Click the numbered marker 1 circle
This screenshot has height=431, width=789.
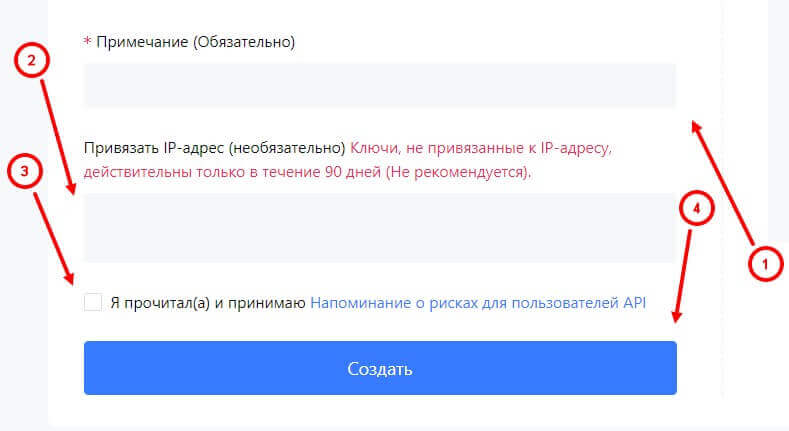click(763, 264)
